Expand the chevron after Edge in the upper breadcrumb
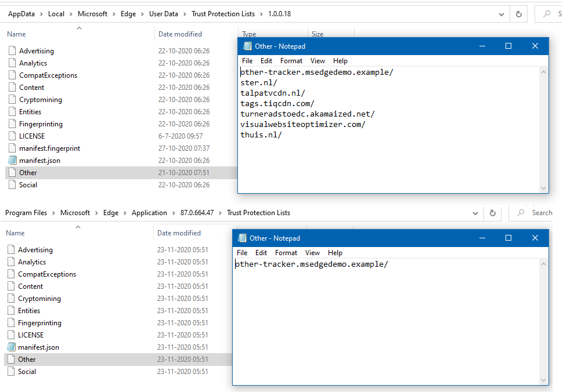The height and width of the screenshot is (392, 563). [x=142, y=14]
